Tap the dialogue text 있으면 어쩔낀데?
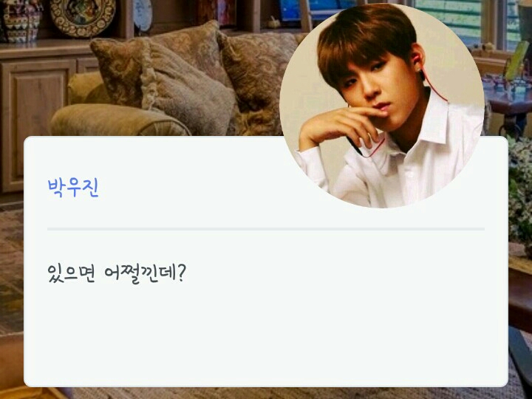 tap(117, 274)
